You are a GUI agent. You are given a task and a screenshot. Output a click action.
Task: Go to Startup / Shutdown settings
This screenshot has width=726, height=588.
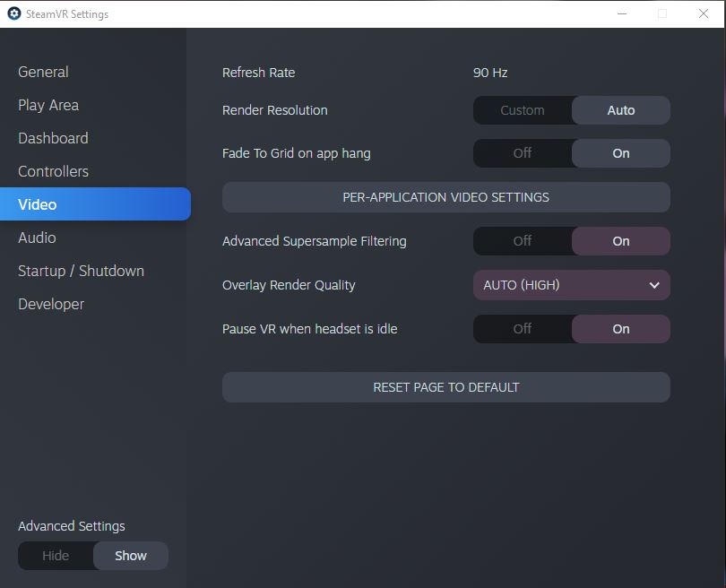[81, 271]
